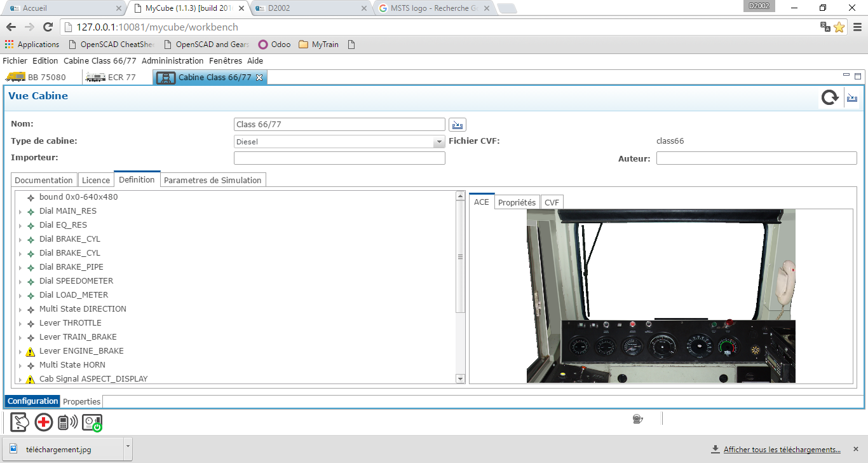Open the Odoo bookmark
The width and height of the screenshot is (868, 463).
coord(275,45)
